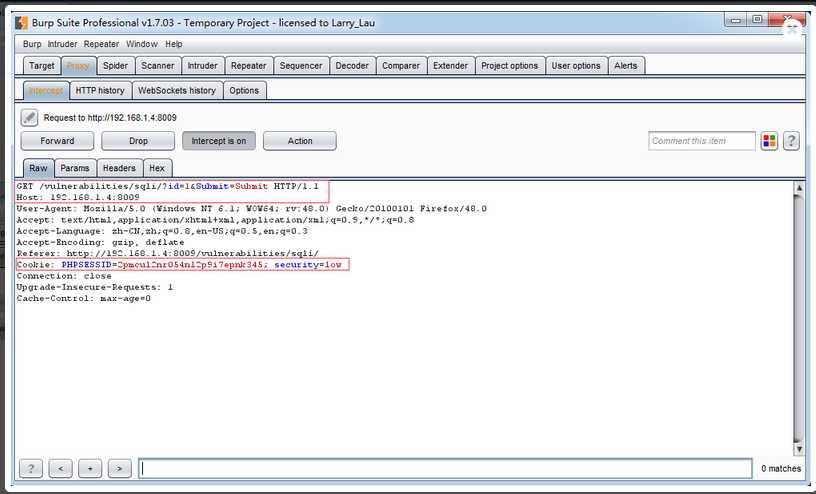Switch to the Target tab
This screenshot has height=494, width=816.
(42, 66)
